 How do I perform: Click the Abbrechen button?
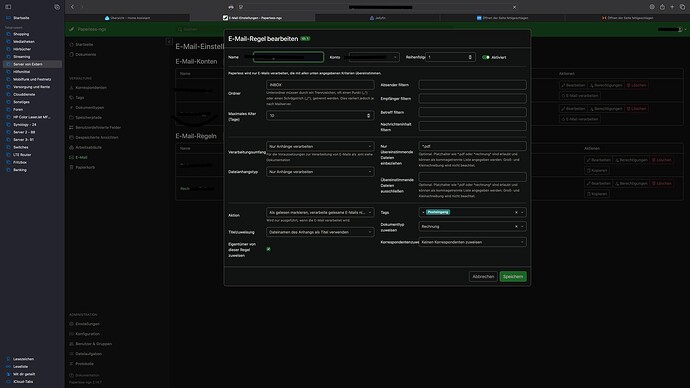click(x=483, y=277)
